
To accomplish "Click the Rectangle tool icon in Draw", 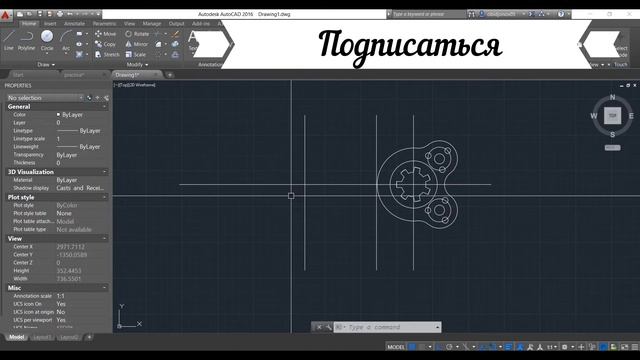I will [79, 34].
